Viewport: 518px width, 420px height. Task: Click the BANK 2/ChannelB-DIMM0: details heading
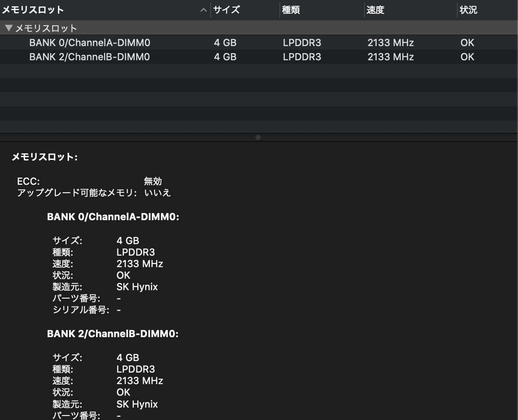[x=113, y=334]
